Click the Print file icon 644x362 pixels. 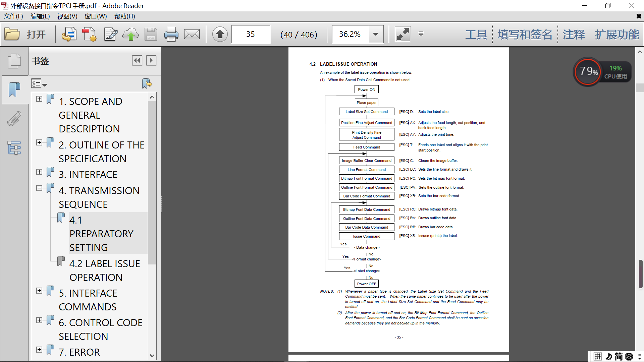[171, 34]
